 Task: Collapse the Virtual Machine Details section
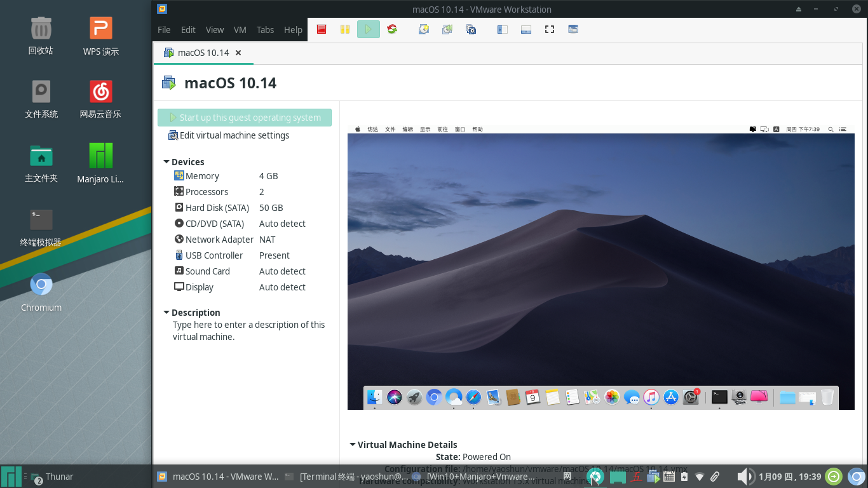(353, 445)
